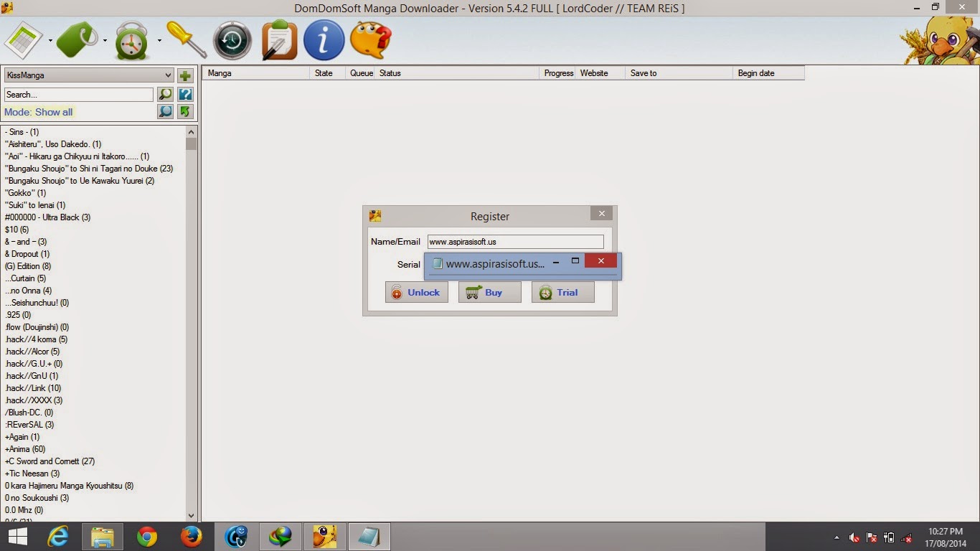This screenshot has height=551, width=980.
Task: Click the blue magnifier icon beside Mode
Action: pyautogui.click(x=165, y=111)
